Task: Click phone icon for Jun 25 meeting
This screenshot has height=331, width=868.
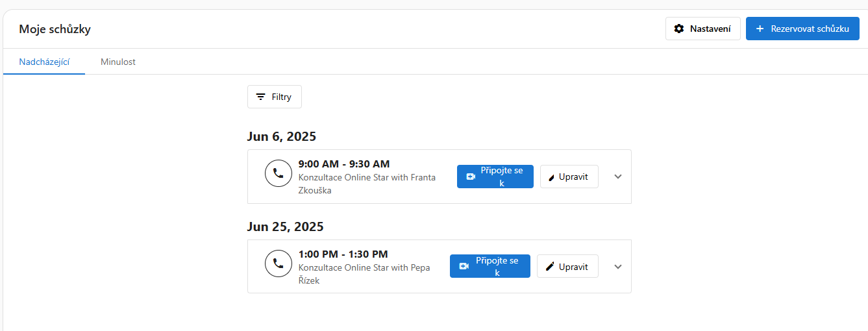Action: click(279, 264)
